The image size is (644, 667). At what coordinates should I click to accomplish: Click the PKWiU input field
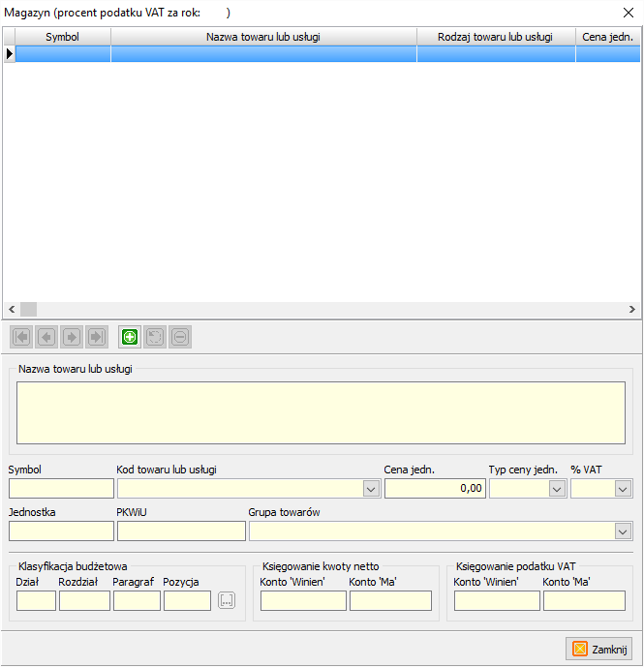[x=181, y=531]
